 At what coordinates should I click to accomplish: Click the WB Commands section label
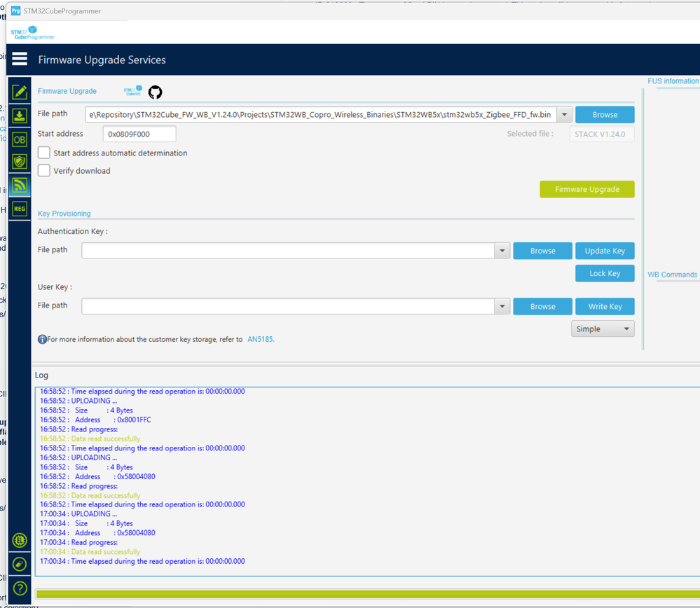click(672, 275)
